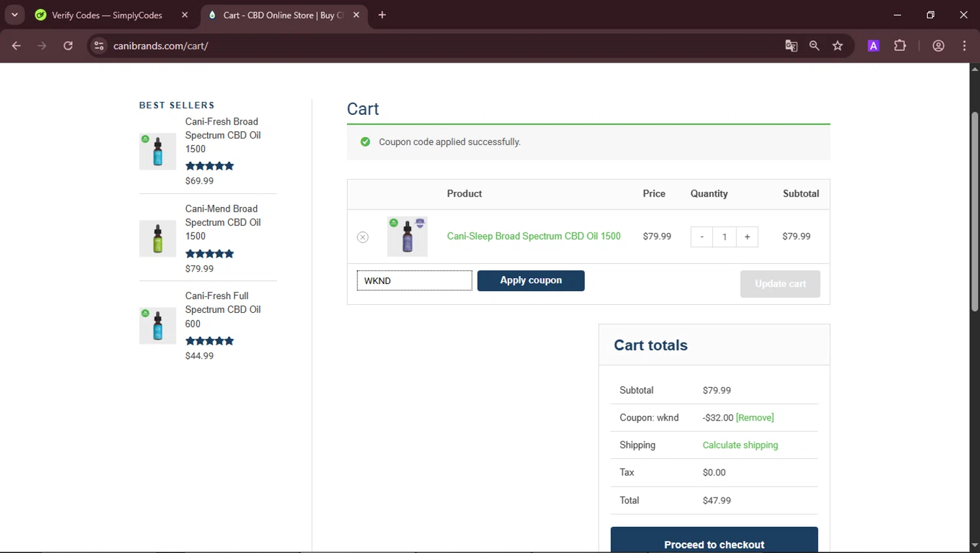View site information icon in address bar
Screen dimensions: 980x553
[x=99, y=46]
